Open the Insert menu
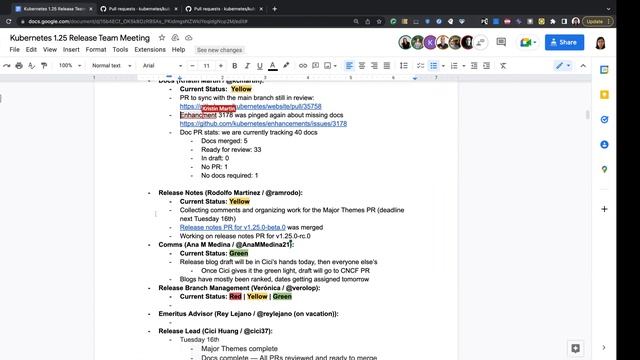Viewport: 640px width, 360px height. (71, 50)
